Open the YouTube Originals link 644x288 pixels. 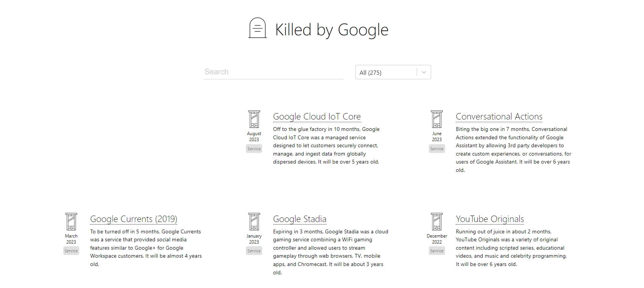489,219
